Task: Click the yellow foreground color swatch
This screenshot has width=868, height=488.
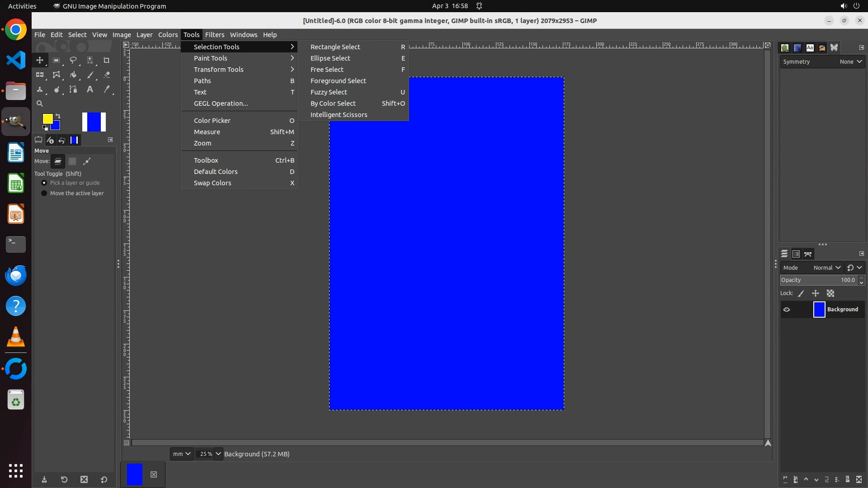Action: click(47, 118)
